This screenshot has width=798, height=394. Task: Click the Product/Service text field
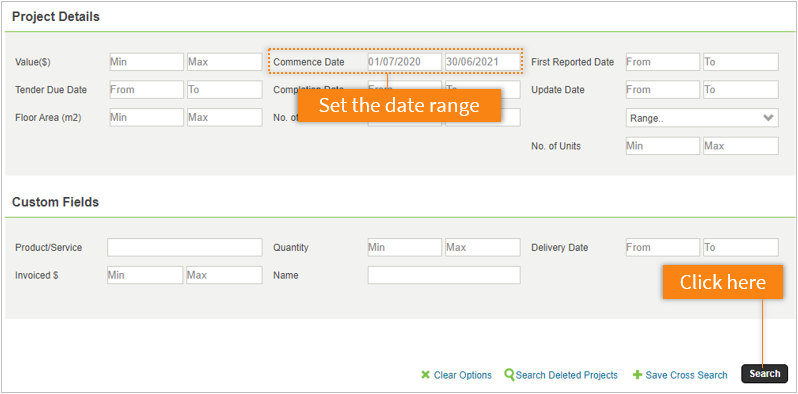(185, 247)
